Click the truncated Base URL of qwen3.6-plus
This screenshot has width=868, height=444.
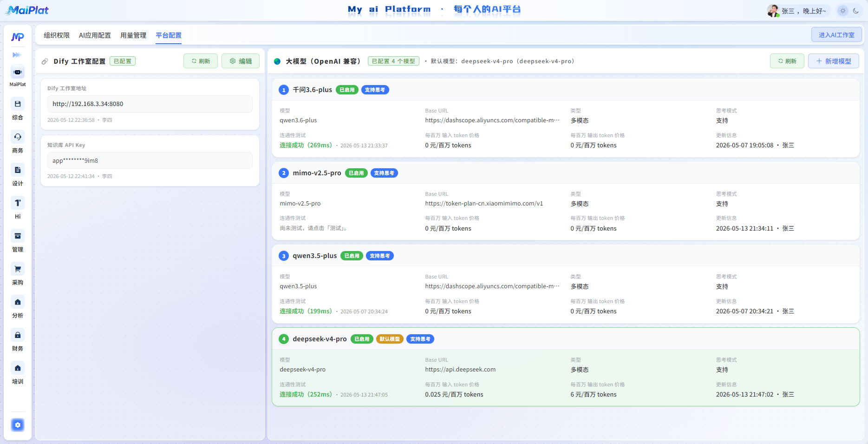click(492, 120)
